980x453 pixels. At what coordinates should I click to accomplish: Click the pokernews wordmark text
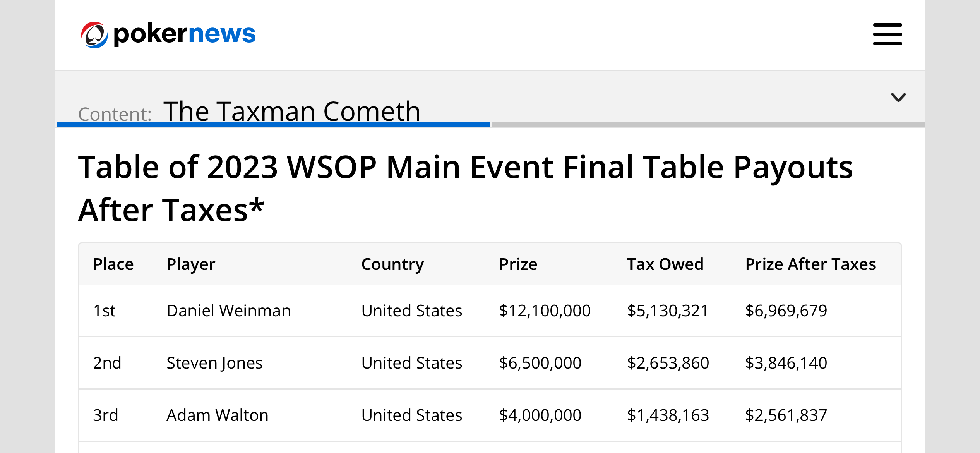coord(185,34)
